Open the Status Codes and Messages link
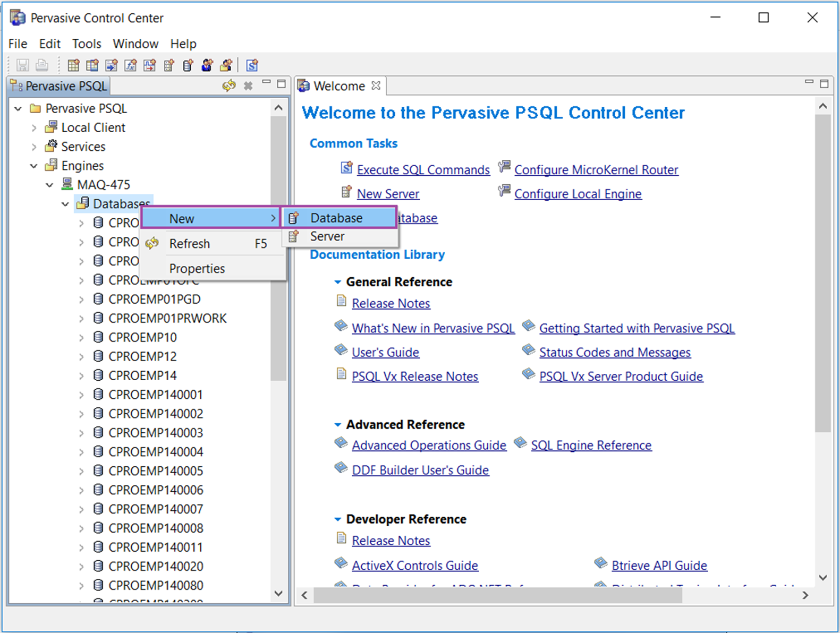 point(615,353)
